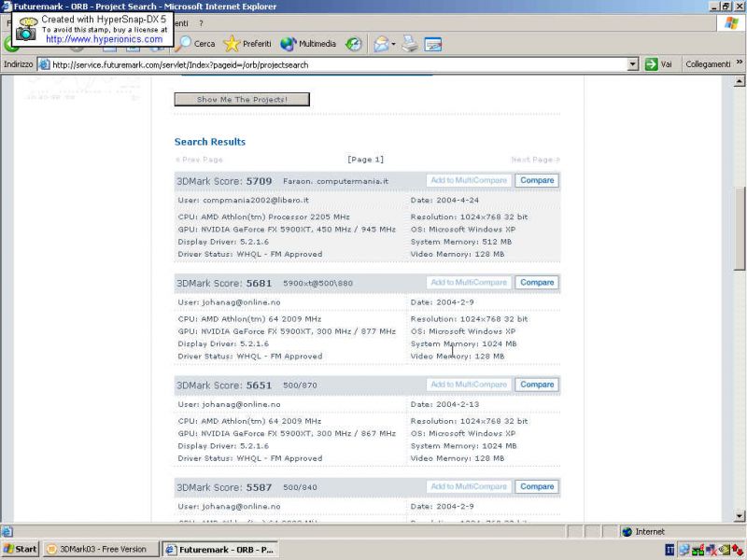747x560 pixels.
Task: Expand the address bar history dropdown
Action: click(633, 64)
